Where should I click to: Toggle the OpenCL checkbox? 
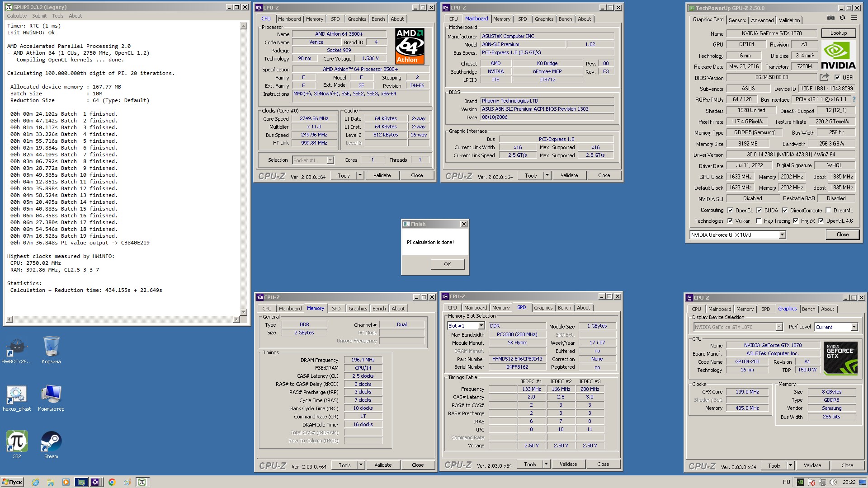730,210
